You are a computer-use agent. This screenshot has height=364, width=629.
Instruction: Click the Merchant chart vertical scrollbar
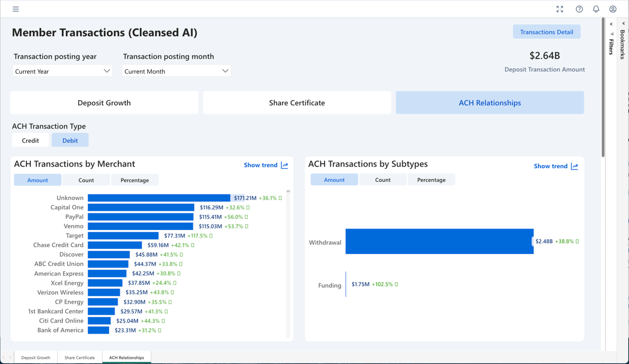[x=288, y=262]
